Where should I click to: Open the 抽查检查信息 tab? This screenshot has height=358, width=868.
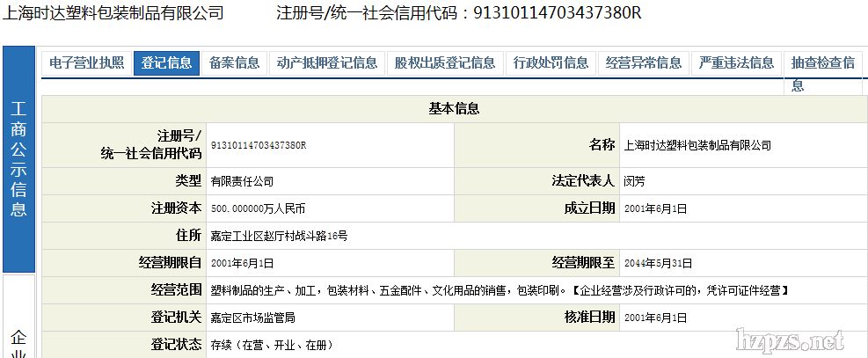(x=822, y=64)
